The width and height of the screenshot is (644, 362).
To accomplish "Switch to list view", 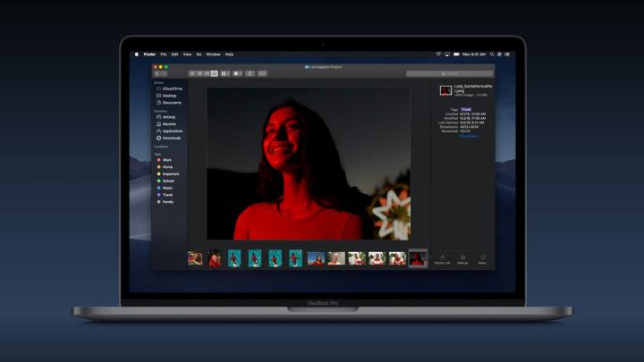I will (x=199, y=73).
